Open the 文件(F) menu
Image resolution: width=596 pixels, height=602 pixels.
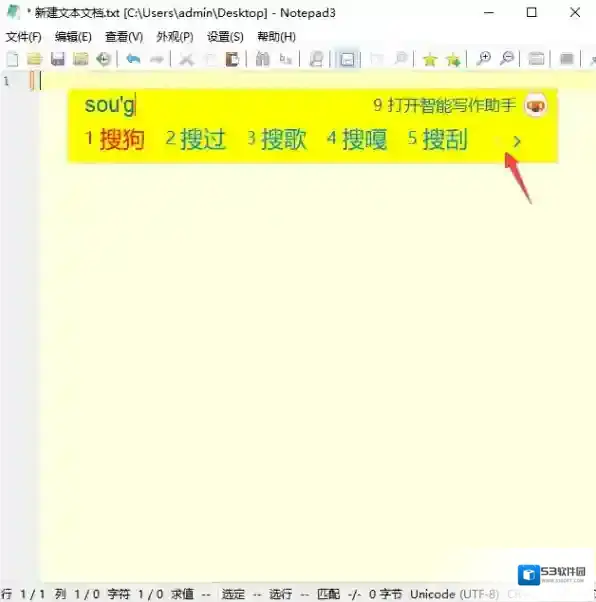click(x=24, y=37)
